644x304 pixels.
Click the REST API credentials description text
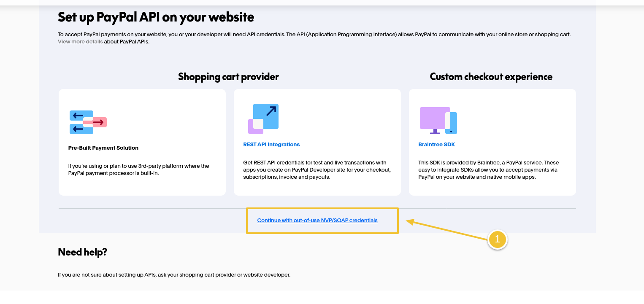(x=317, y=169)
